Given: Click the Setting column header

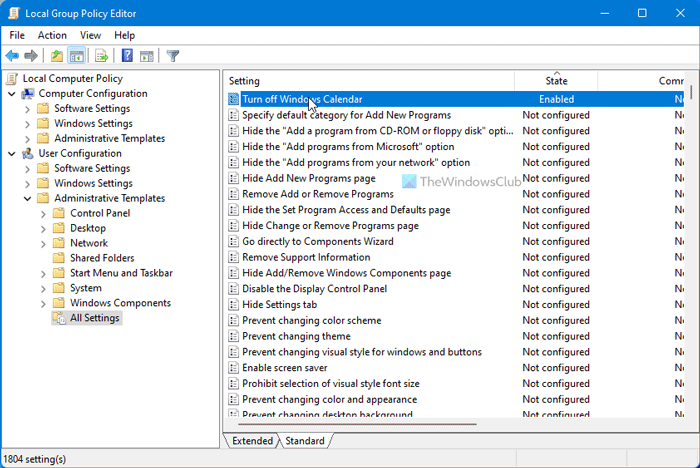Looking at the screenshot, I should tap(245, 80).
